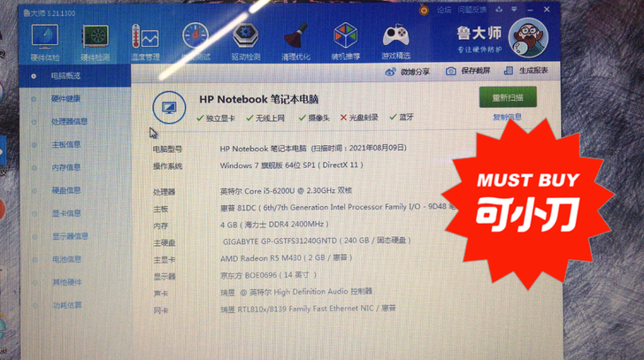
Task: Select 电脑概览 in the sidebar
Action: pyautogui.click(x=75, y=76)
